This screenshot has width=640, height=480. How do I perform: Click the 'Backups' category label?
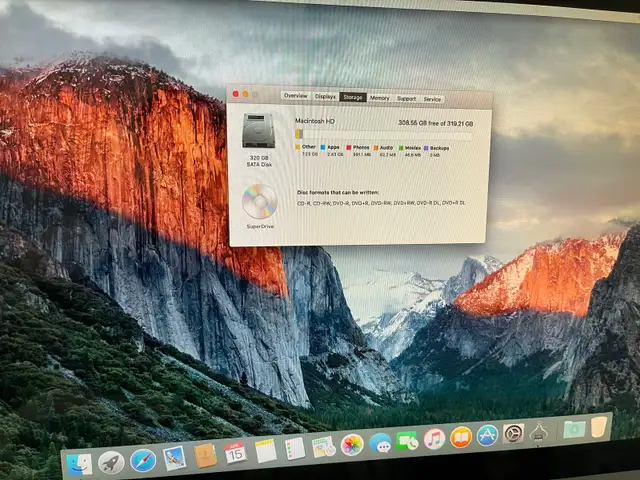(439, 148)
